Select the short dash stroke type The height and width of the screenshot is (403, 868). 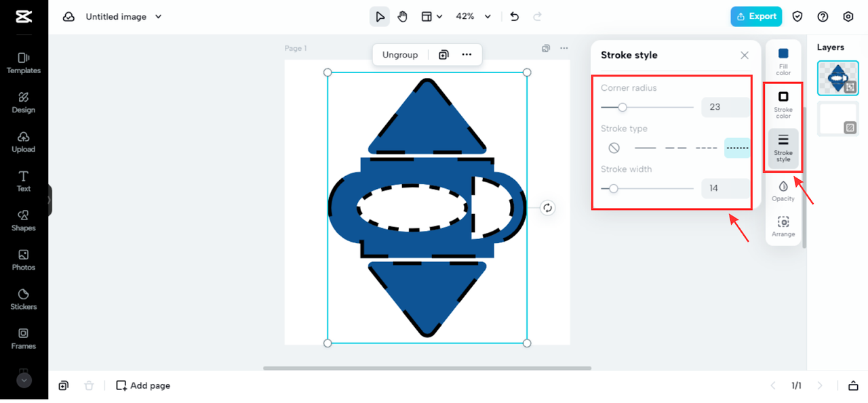point(707,148)
